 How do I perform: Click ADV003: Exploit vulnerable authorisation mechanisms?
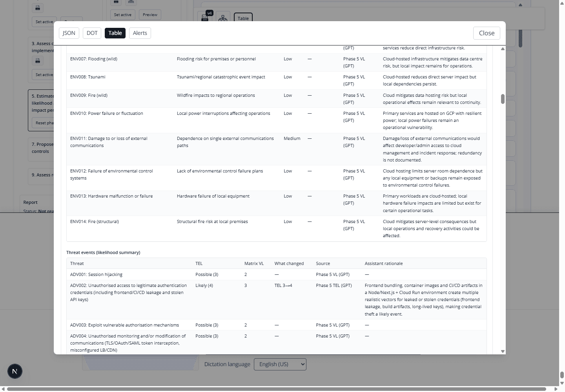click(x=124, y=325)
